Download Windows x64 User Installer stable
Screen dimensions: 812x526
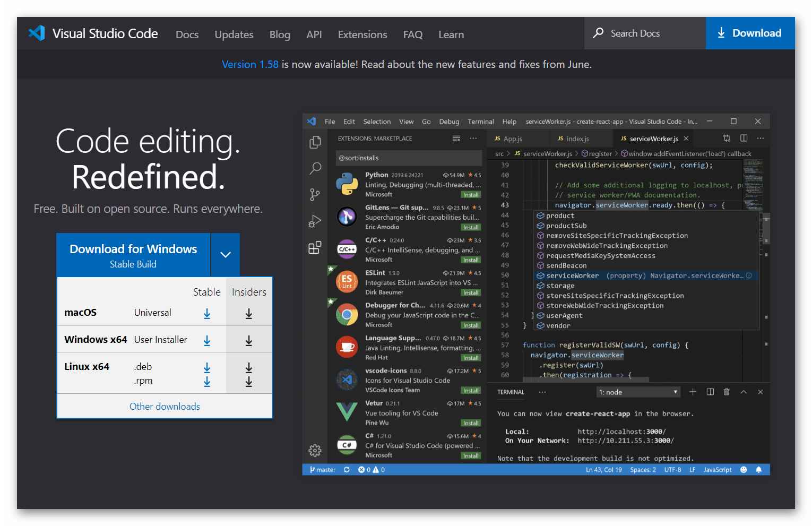[207, 341]
